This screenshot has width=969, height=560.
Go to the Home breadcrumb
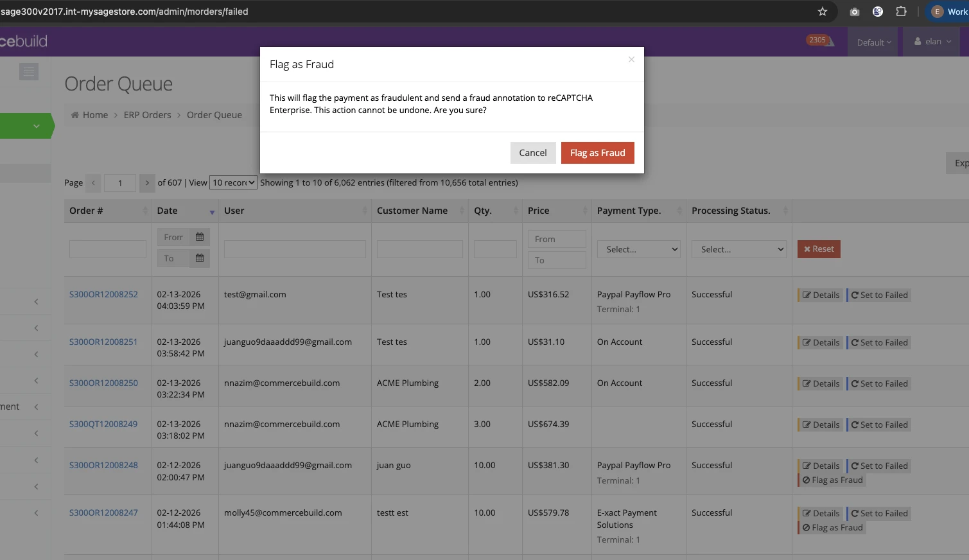tap(95, 115)
